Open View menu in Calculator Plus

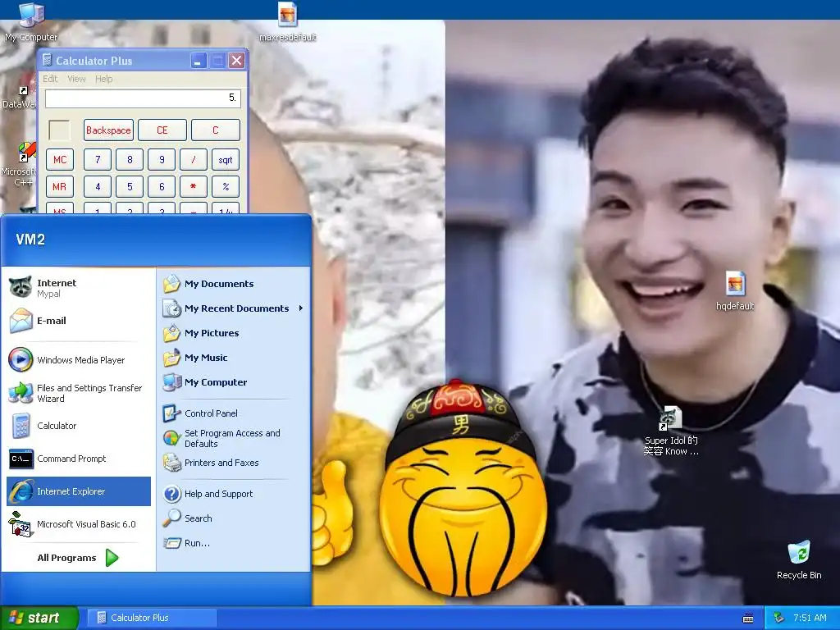click(x=76, y=79)
